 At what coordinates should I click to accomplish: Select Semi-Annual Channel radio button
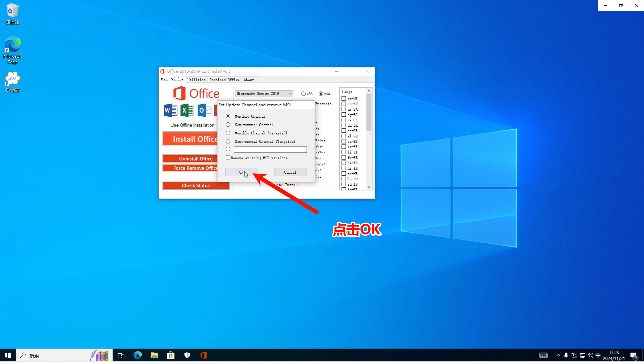coord(228,125)
